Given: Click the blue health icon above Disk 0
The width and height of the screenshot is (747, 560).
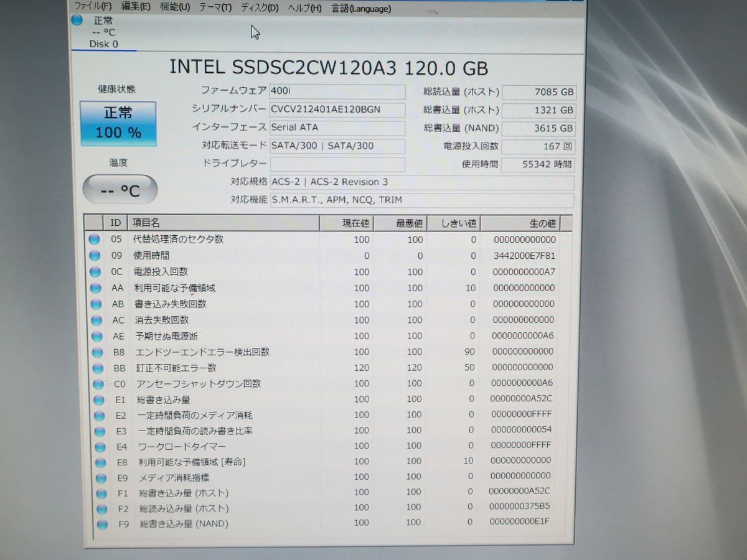Looking at the screenshot, I should click(x=76, y=20).
